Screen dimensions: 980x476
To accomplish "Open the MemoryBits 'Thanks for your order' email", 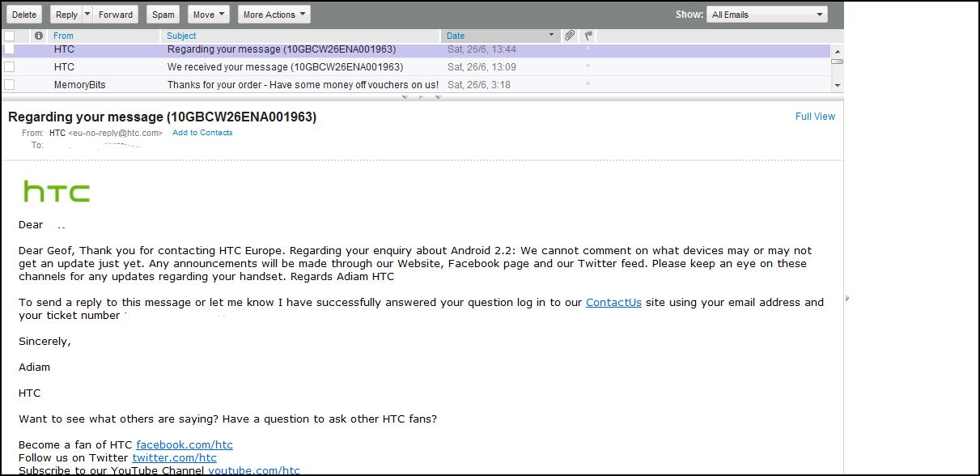I will click(303, 85).
